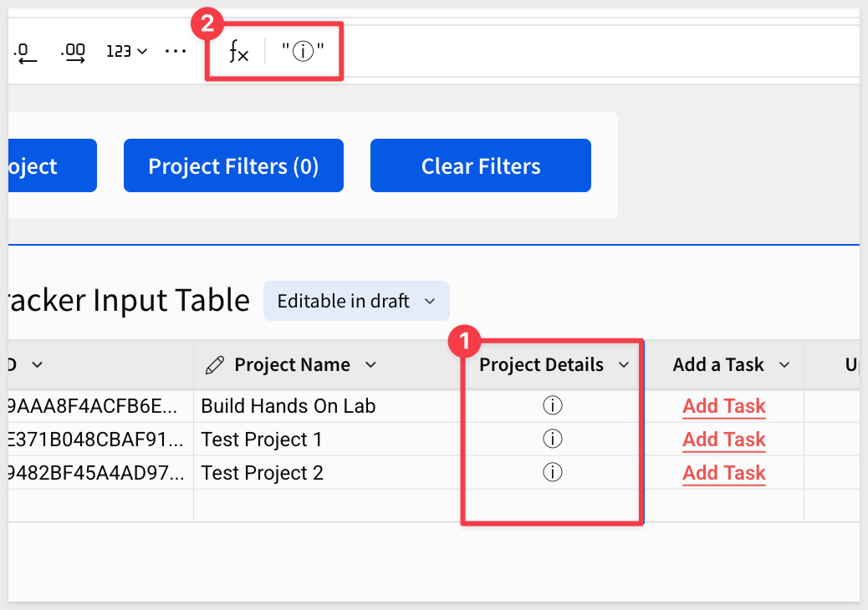The width and height of the screenshot is (868, 610).
Task: Click Add Task link for Build Hands On Lab
Action: pyautogui.click(x=723, y=406)
